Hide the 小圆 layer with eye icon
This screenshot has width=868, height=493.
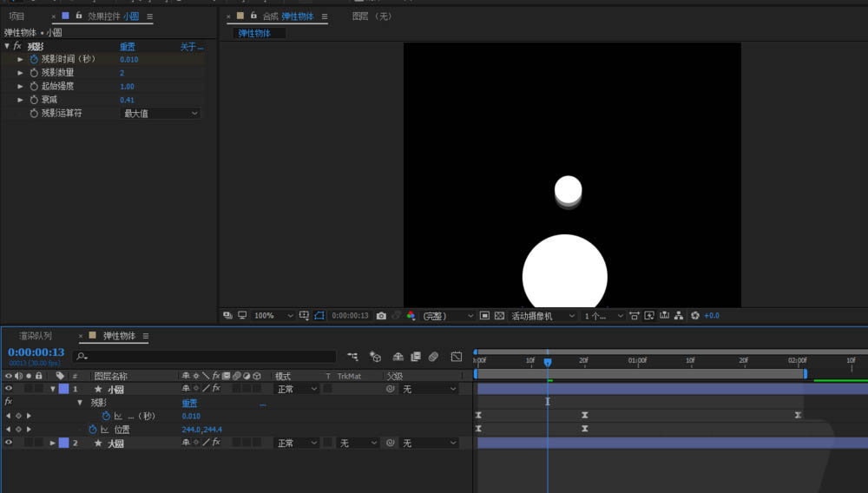tap(9, 389)
